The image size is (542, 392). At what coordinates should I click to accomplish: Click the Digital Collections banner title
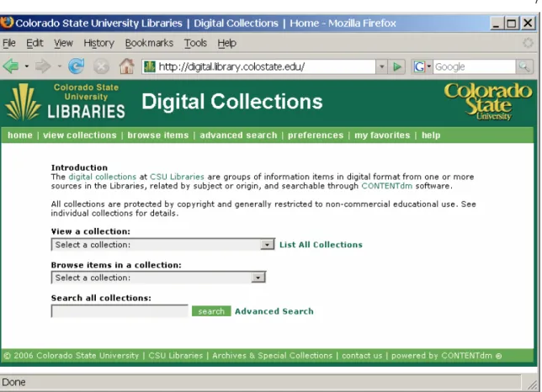[x=232, y=102]
